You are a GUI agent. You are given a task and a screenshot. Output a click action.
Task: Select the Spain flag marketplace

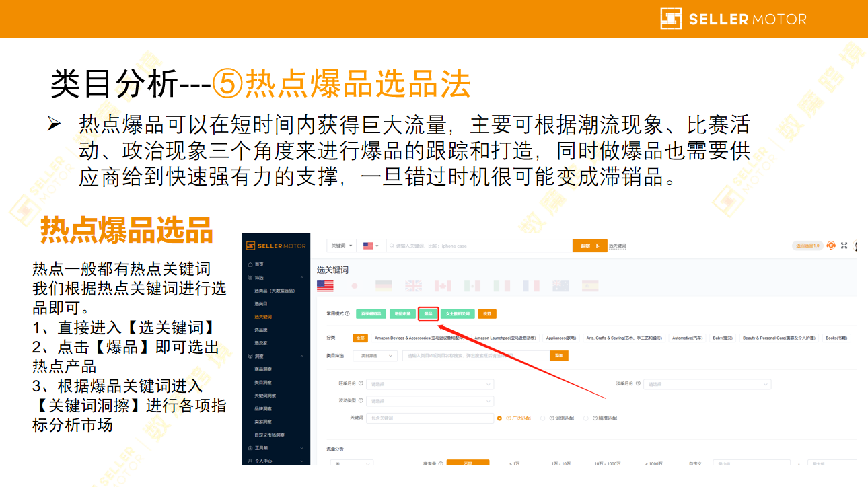590,286
